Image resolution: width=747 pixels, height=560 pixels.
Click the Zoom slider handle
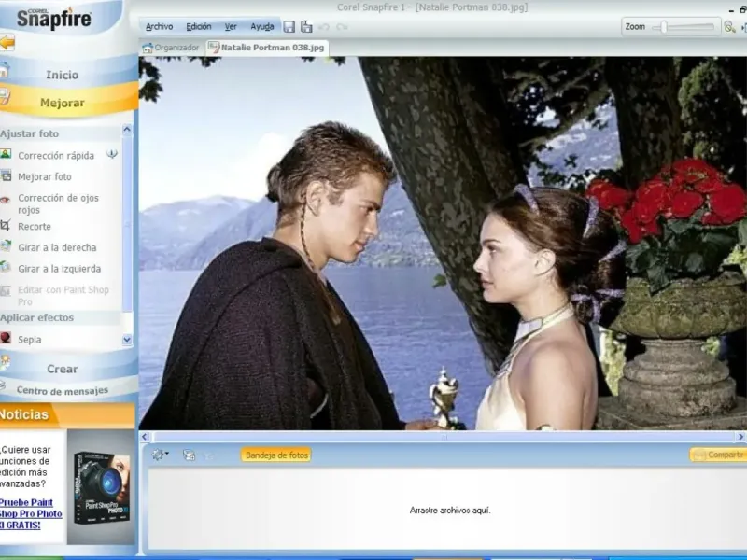point(663,27)
